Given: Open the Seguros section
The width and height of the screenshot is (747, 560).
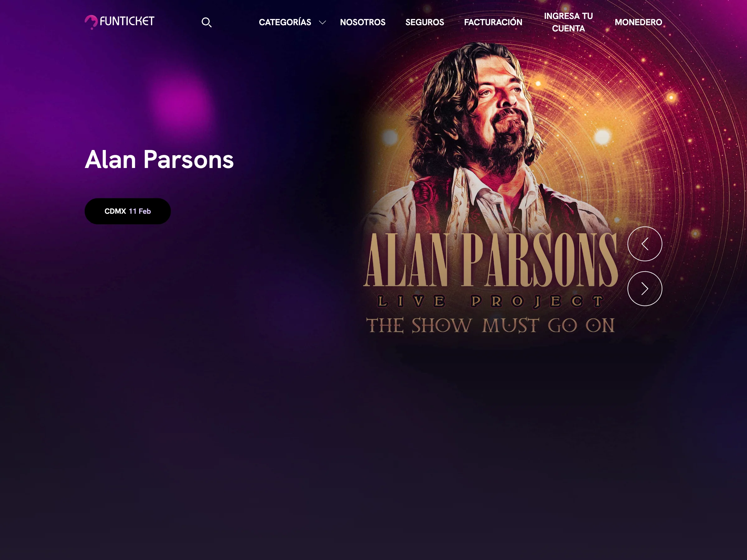Looking at the screenshot, I should point(425,22).
